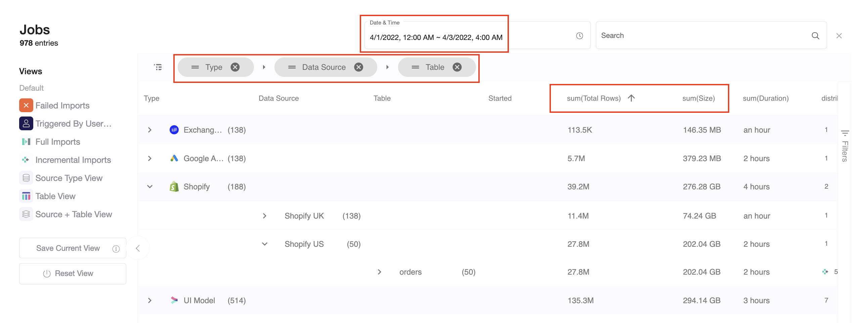Click the Default views label

(x=31, y=88)
